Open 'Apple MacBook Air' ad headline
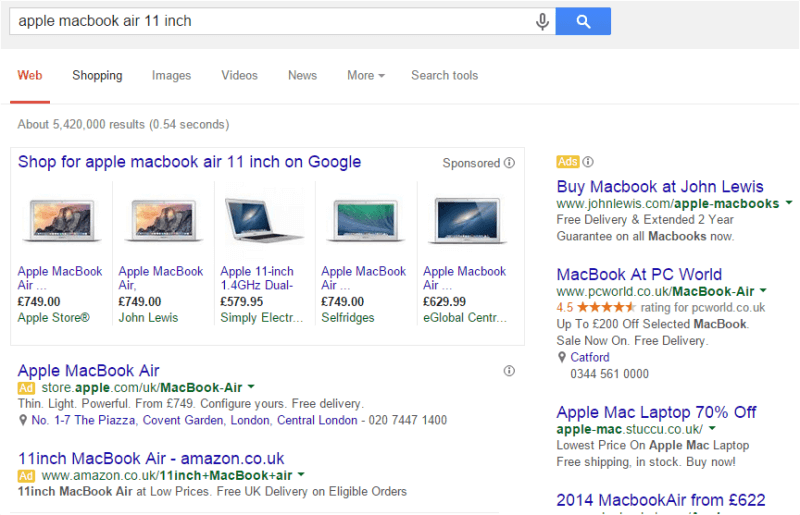Image resolution: width=800 pixels, height=515 pixels. [x=89, y=371]
